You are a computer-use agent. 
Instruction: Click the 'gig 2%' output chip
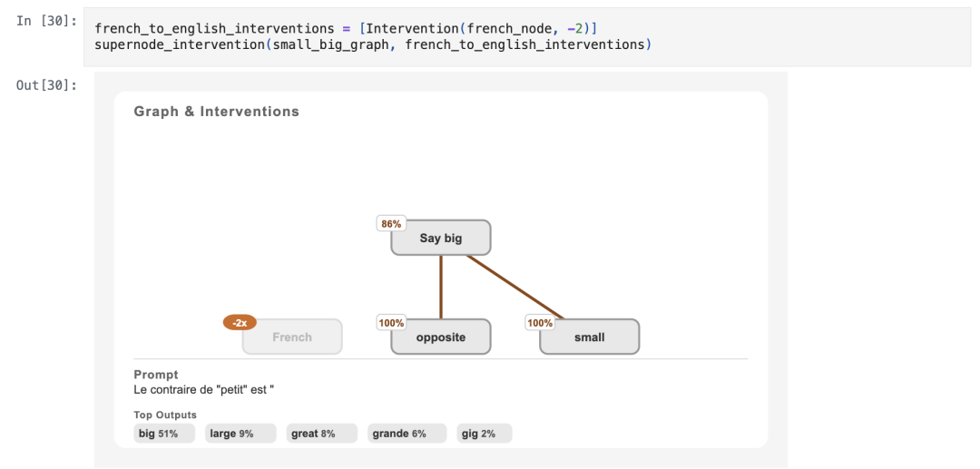coord(485,434)
